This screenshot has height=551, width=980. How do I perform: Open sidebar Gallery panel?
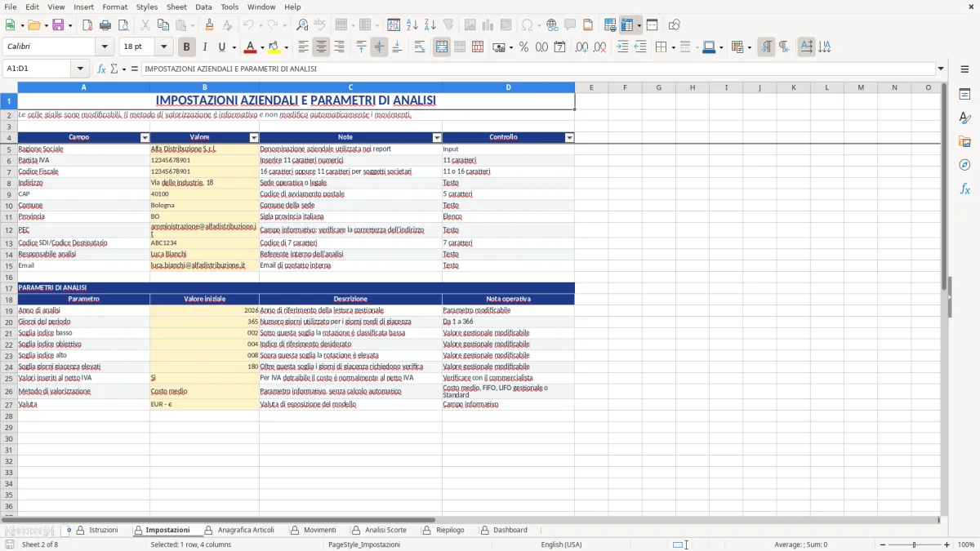pyautogui.click(x=964, y=141)
